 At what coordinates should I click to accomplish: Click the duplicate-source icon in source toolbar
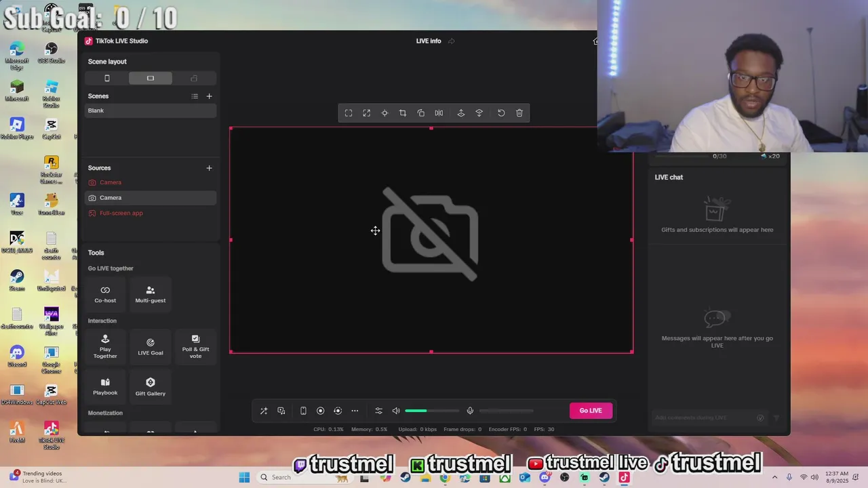click(421, 113)
